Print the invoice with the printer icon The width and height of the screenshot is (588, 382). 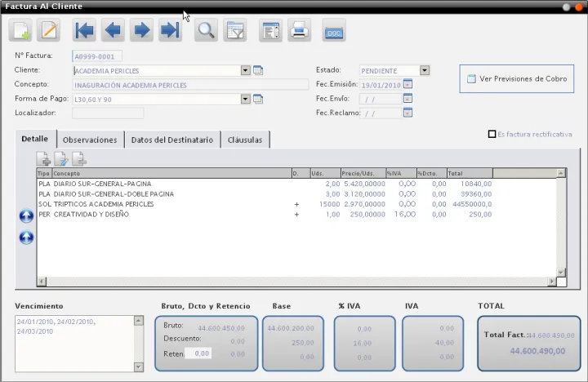(x=299, y=31)
